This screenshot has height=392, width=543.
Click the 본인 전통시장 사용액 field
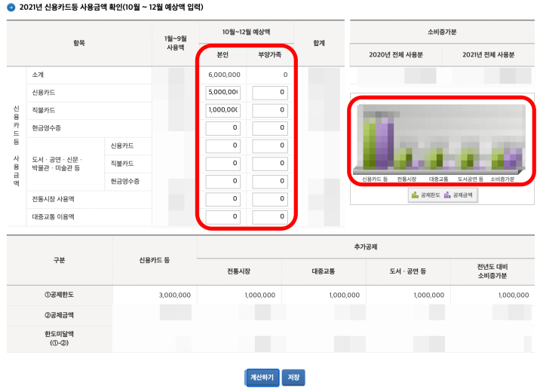point(223,200)
